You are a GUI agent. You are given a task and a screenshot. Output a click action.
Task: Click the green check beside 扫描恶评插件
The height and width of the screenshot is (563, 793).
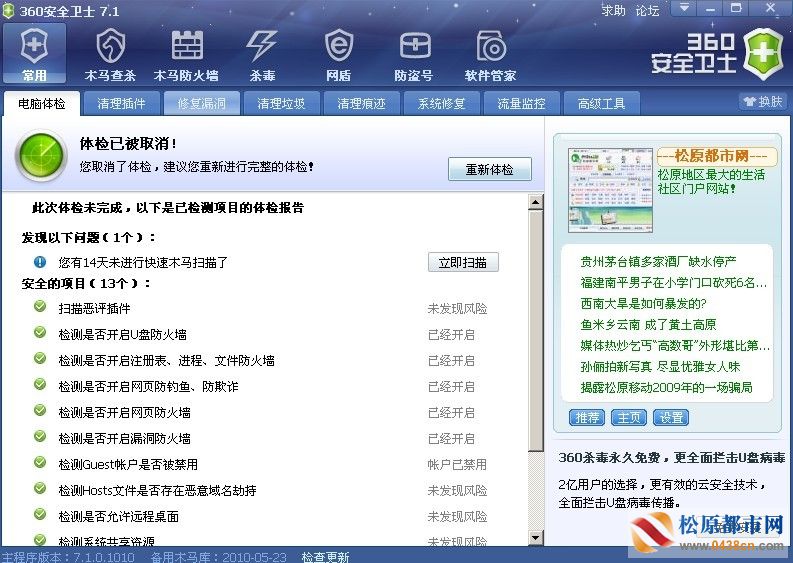[x=40, y=307]
